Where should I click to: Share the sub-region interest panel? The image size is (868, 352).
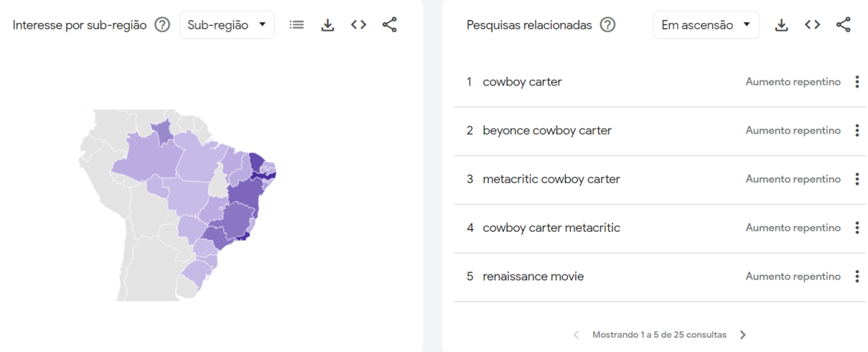click(x=389, y=25)
